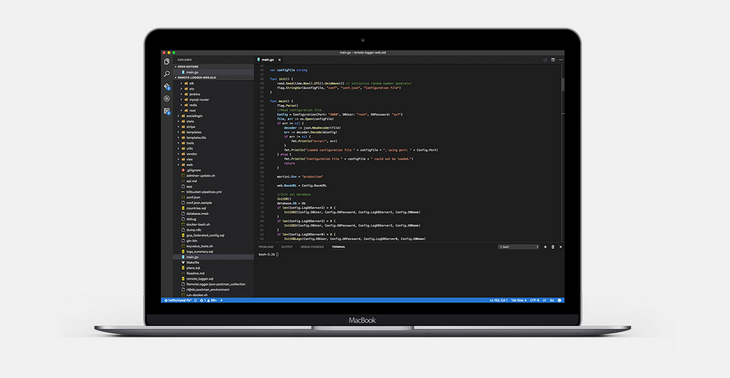This screenshot has width=730, height=378.
Task: Close the main.go editor tab
Action: tap(279, 60)
